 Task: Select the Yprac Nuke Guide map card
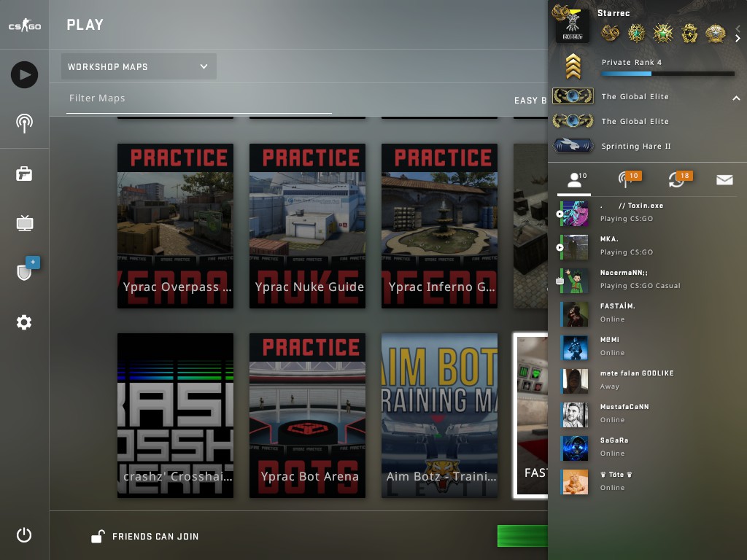pos(307,226)
